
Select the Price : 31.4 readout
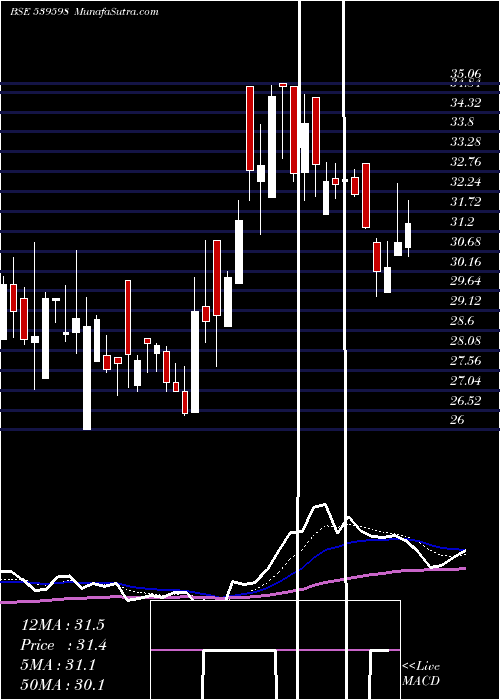[x=64, y=645]
